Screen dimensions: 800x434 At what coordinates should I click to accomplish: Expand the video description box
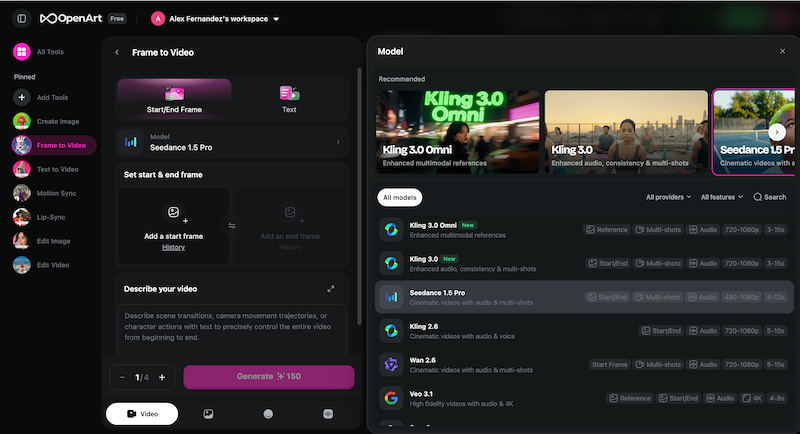pos(331,289)
